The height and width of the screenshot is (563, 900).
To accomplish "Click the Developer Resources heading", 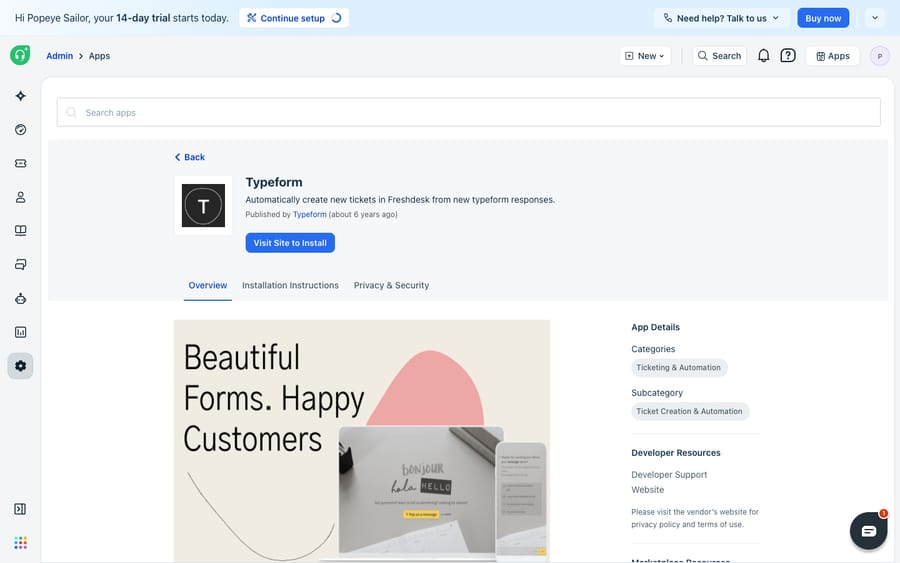I will (676, 453).
